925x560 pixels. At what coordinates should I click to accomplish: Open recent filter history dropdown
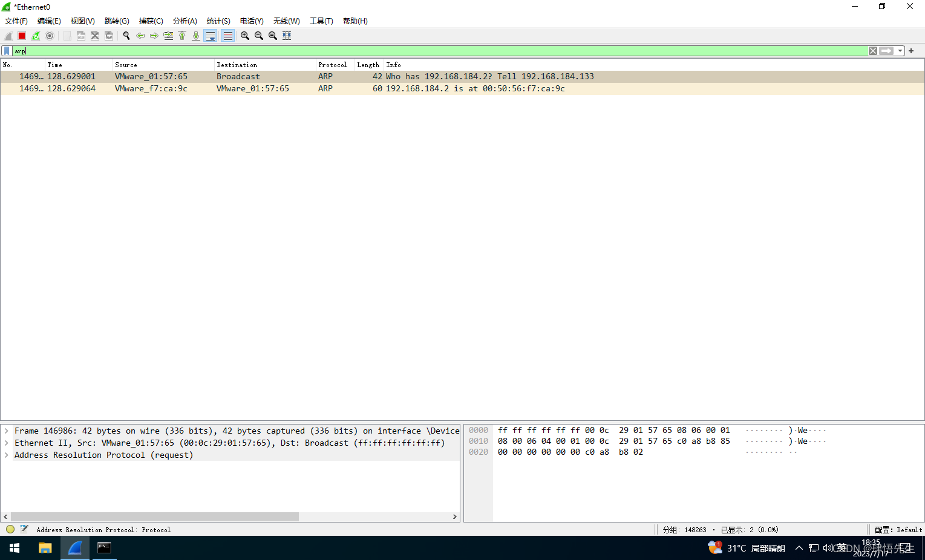tap(900, 51)
